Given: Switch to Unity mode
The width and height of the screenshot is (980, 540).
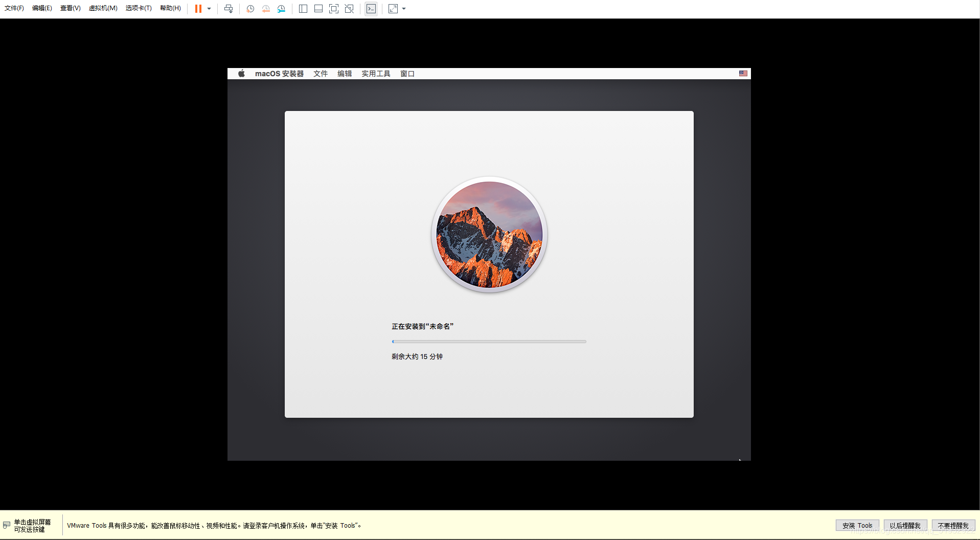Looking at the screenshot, I should tap(349, 9).
